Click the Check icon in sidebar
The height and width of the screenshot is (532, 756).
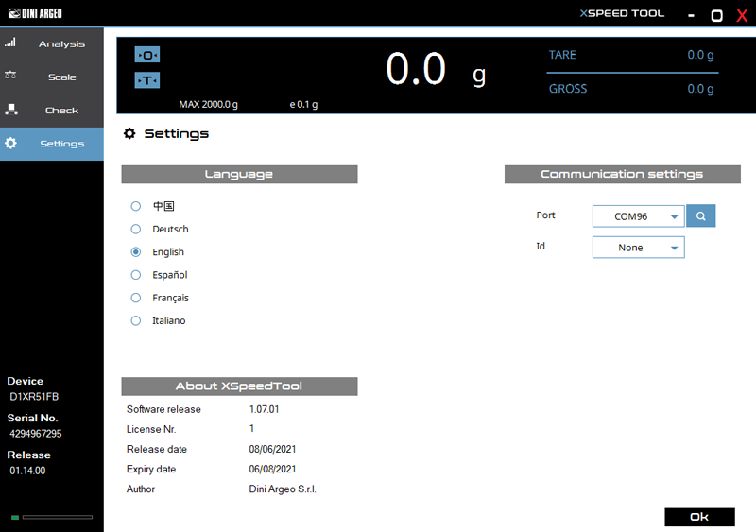[10, 110]
